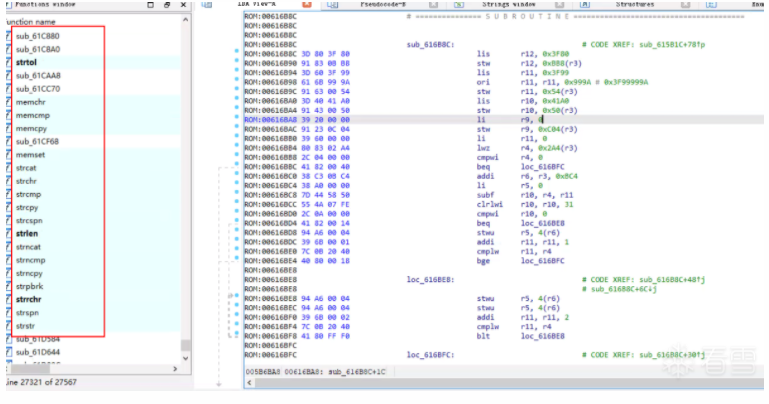This screenshot has height=404, width=769.
Task: Click the Strings window tab icon
Action: pos(459,4)
